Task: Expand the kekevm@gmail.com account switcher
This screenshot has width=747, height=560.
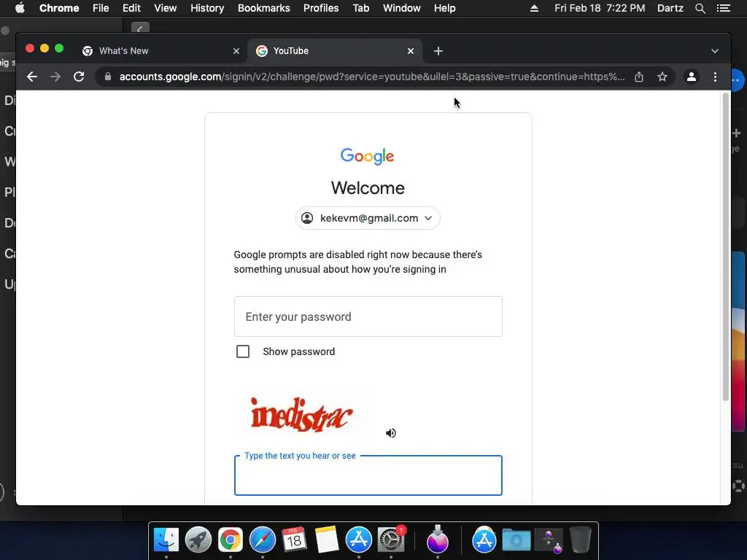Action: 368,218
